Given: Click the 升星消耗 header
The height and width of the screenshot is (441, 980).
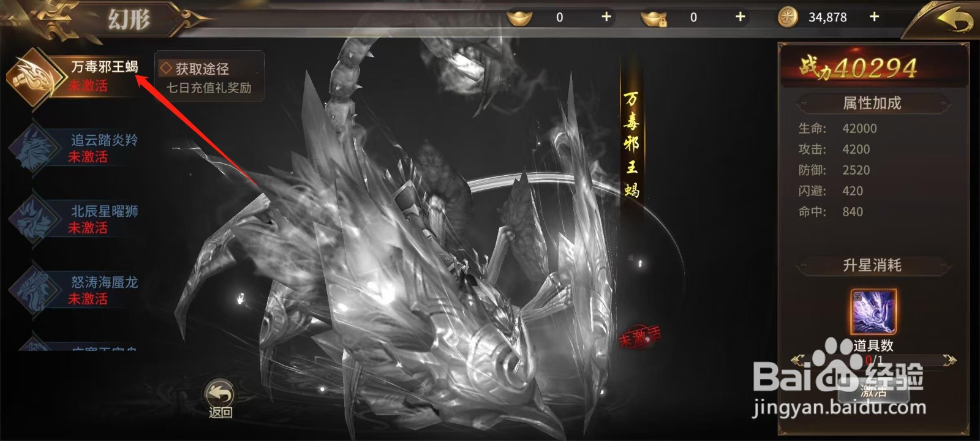Looking at the screenshot, I should (x=872, y=265).
